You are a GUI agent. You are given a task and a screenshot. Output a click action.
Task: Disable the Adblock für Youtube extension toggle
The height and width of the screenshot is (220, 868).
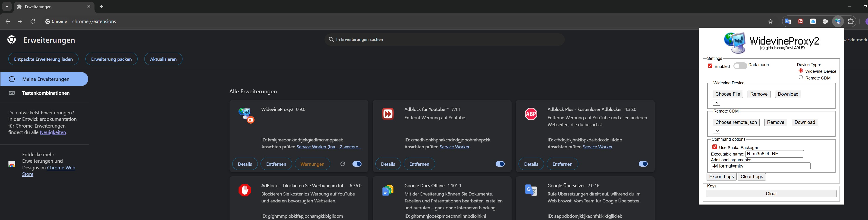tap(500, 164)
